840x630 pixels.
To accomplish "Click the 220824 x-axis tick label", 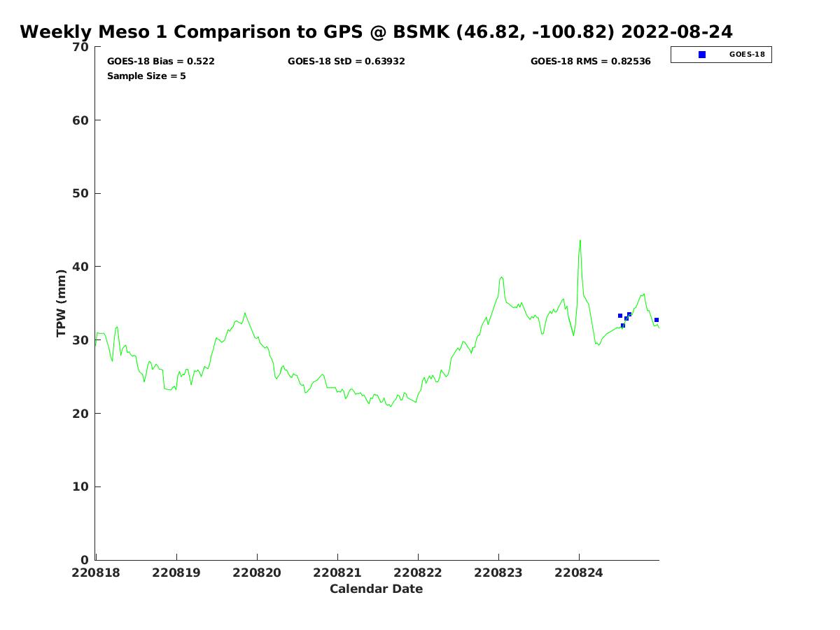I will pyautogui.click(x=579, y=573).
